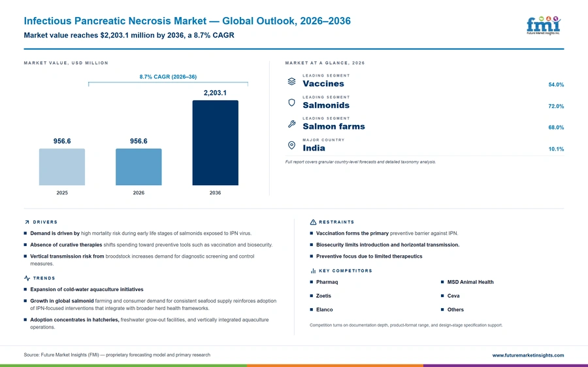
Task: Click the 2036 axis label
Action: tap(215, 193)
